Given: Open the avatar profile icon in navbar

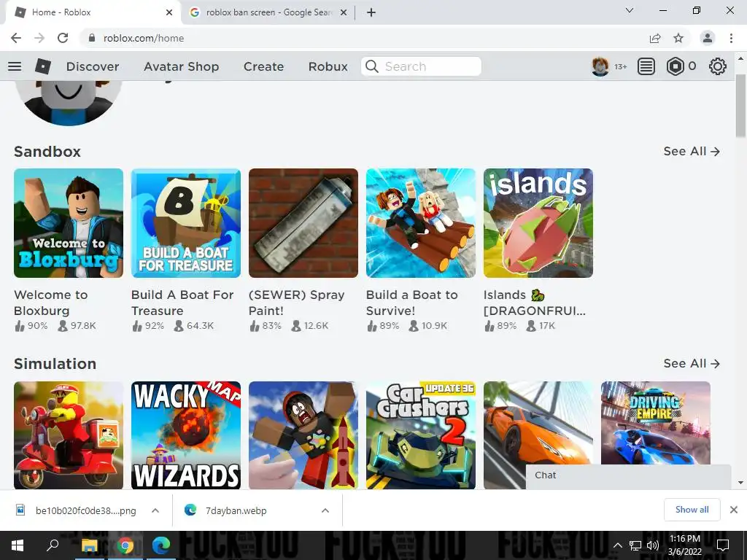Looking at the screenshot, I should coord(600,66).
